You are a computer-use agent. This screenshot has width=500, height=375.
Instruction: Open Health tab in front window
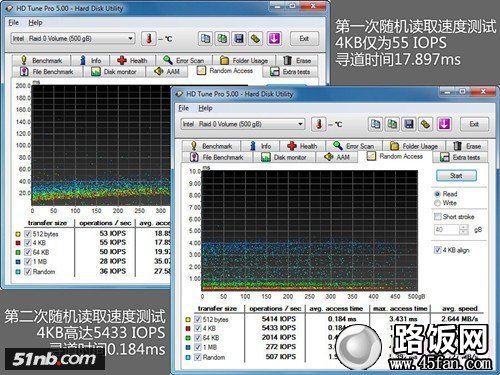click(303, 146)
